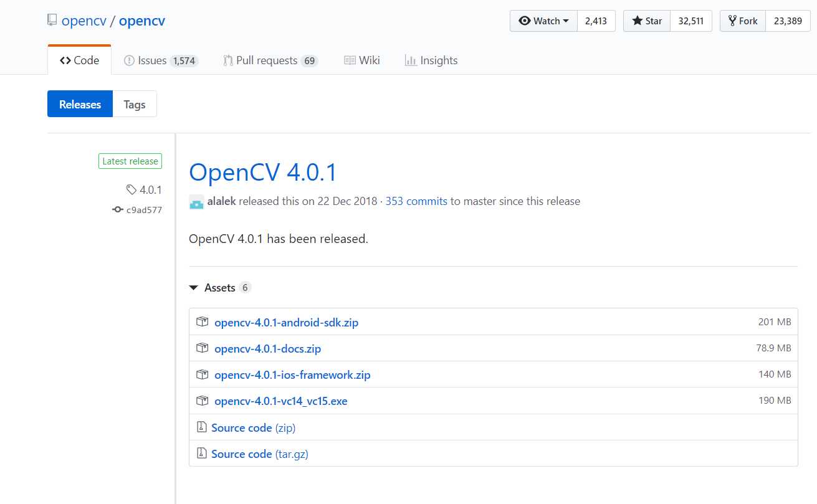Click the graph icon in Insights tab
Viewport: 817px width, 504px height.
[x=411, y=60]
